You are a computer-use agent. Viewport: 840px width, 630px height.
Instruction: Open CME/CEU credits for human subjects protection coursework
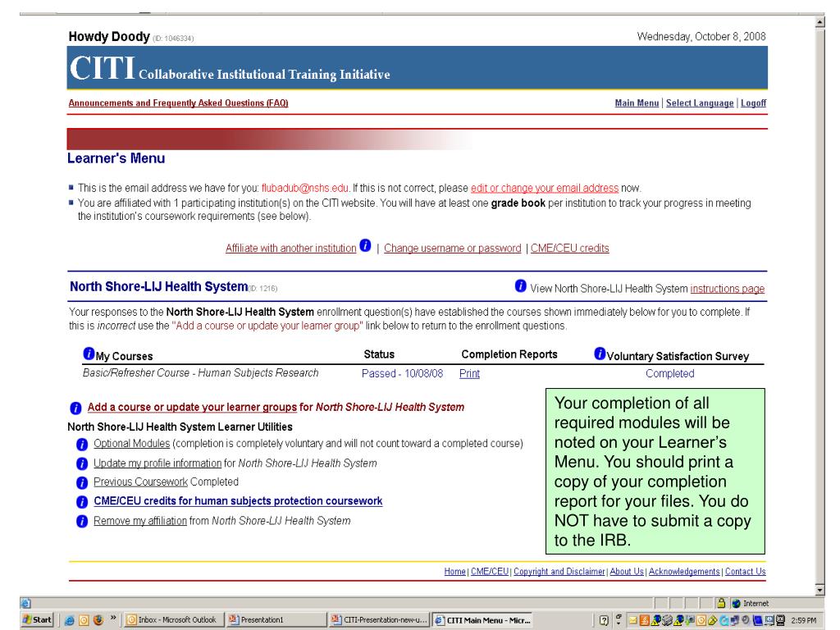pos(238,501)
